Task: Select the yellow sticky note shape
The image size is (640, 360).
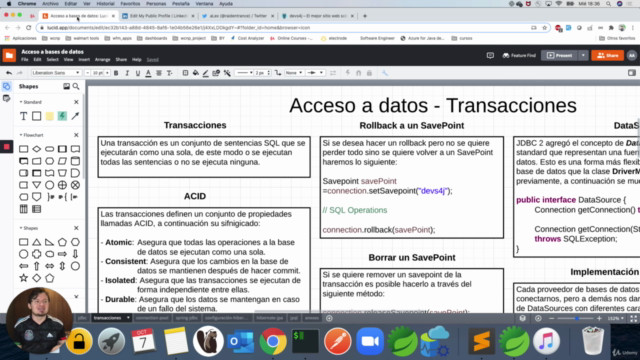Action: click(x=49, y=116)
